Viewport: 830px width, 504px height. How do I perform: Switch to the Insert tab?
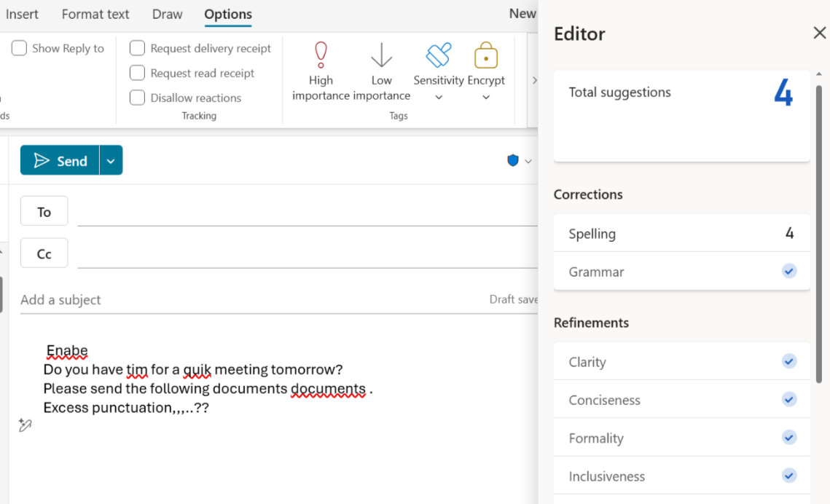click(x=22, y=14)
